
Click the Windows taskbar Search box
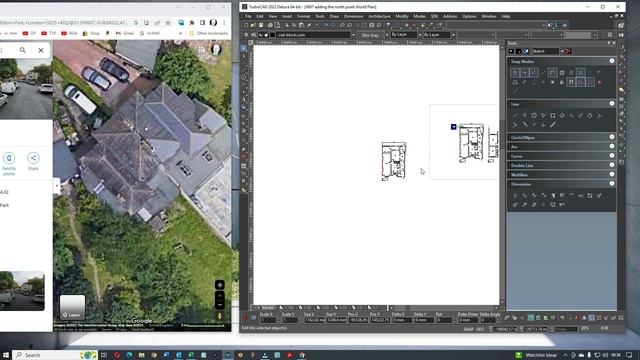click(55, 355)
